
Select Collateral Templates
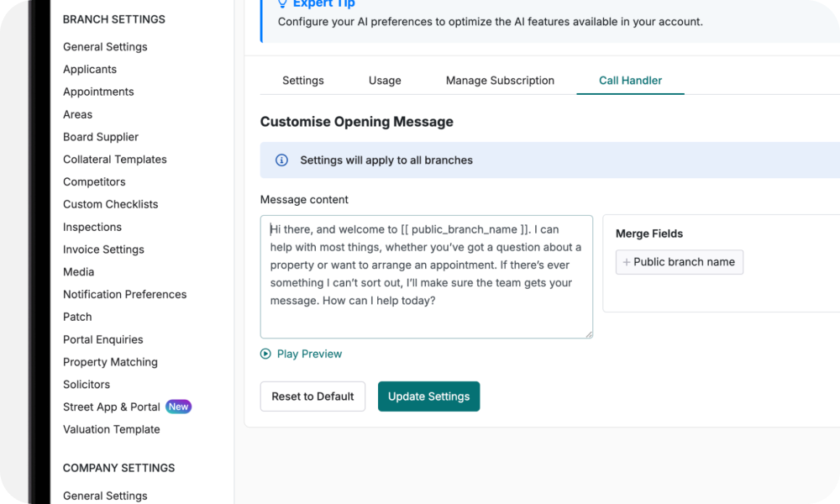coord(114,159)
